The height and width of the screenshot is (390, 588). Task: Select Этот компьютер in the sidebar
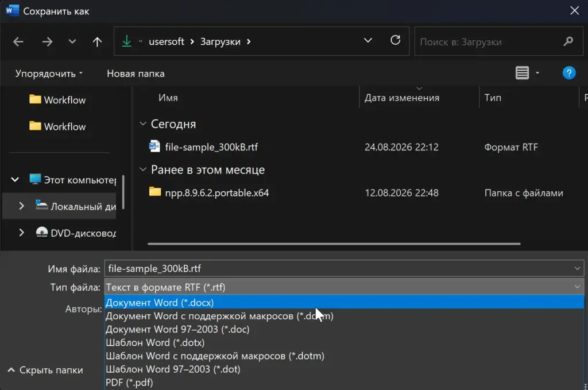click(73, 180)
